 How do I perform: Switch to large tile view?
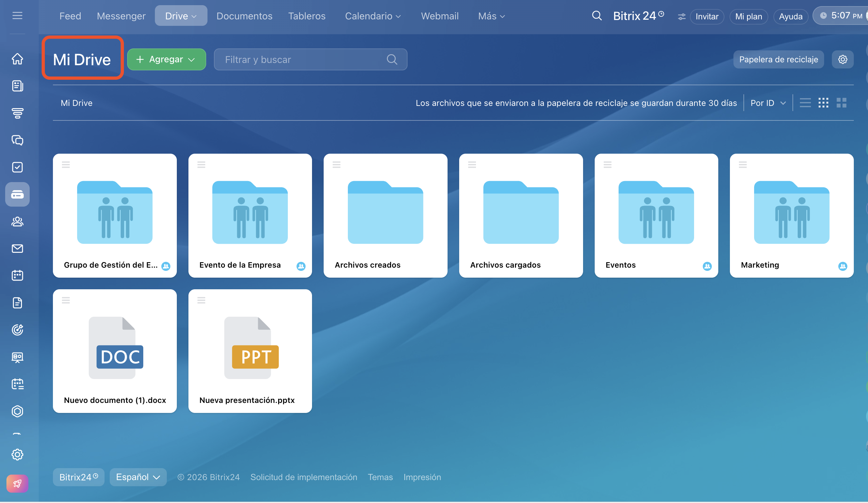[x=841, y=103]
